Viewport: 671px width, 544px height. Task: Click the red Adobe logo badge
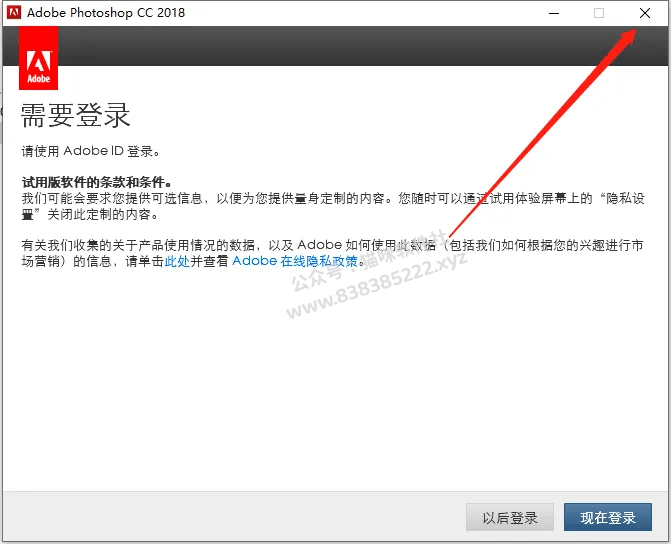(39, 58)
